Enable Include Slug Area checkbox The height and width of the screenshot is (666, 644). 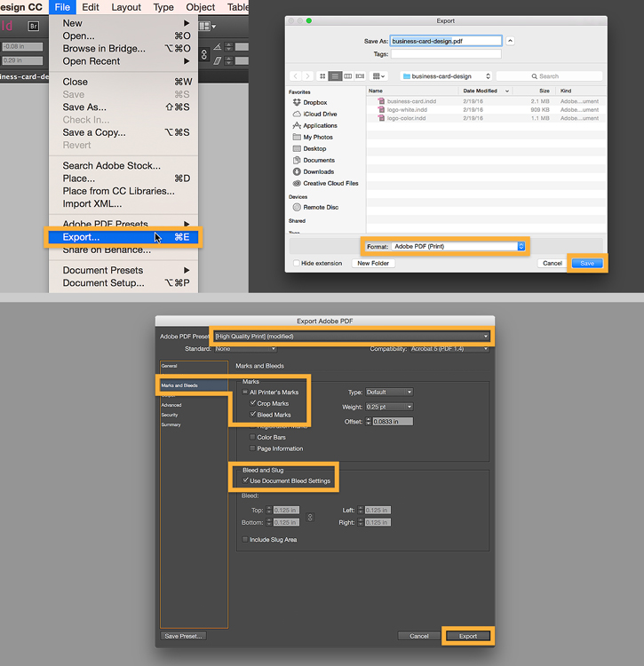coord(245,539)
